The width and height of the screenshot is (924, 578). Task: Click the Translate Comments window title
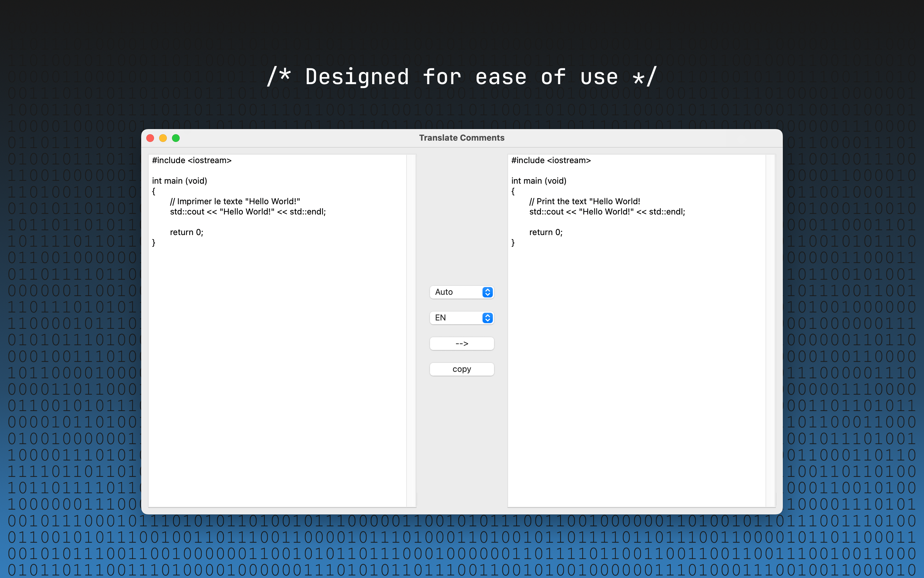coord(462,138)
